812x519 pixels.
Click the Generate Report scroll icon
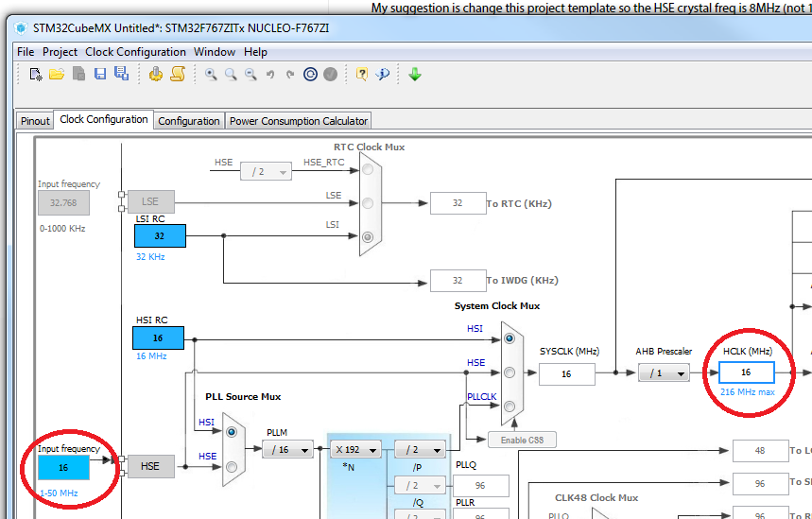pos(178,74)
